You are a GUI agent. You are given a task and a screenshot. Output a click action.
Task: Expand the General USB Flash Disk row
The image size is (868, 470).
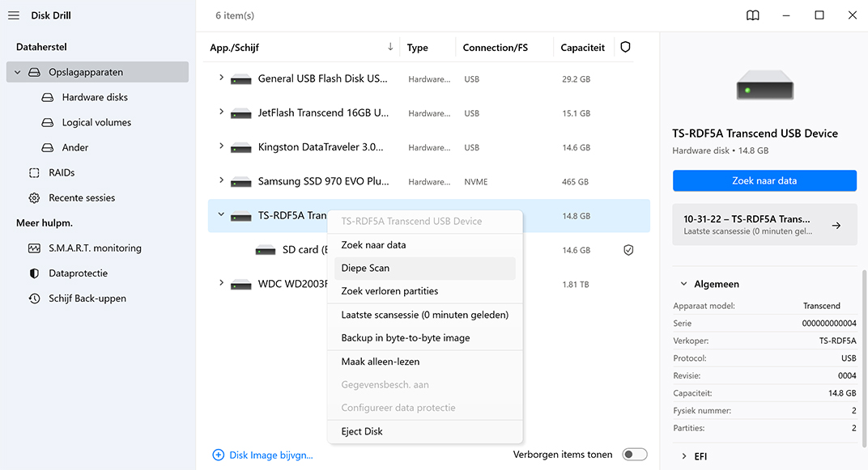pyautogui.click(x=221, y=78)
